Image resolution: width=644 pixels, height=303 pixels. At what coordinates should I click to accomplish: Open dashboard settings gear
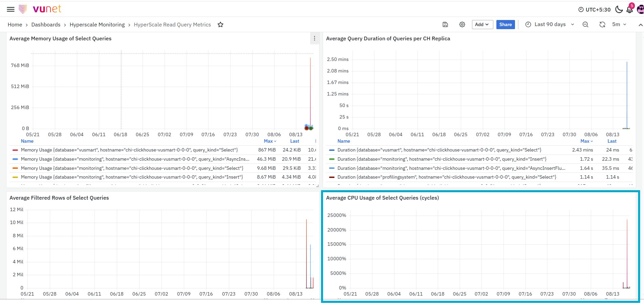tap(462, 24)
